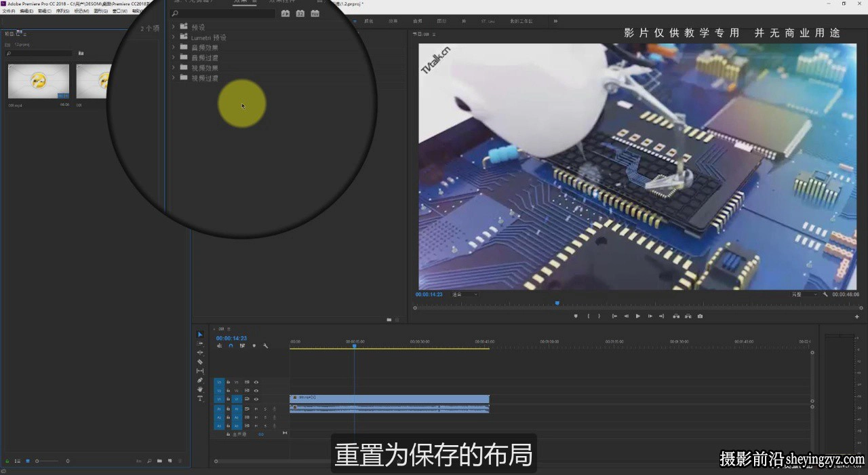Select the Razor tool
This screenshot has height=475, width=868.
(200, 362)
